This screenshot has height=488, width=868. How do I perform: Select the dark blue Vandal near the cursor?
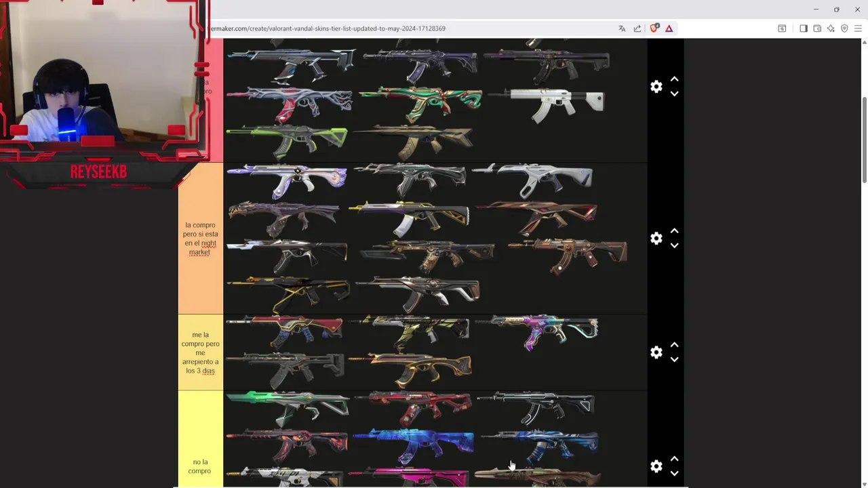tap(540, 446)
